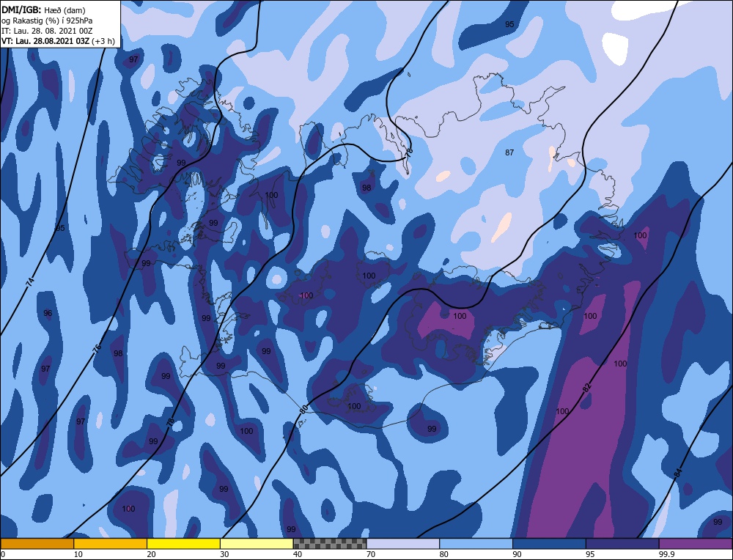
Task: Pick the lavender 70–80 legend swatch
Action: pyautogui.click(x=403, y=544)
